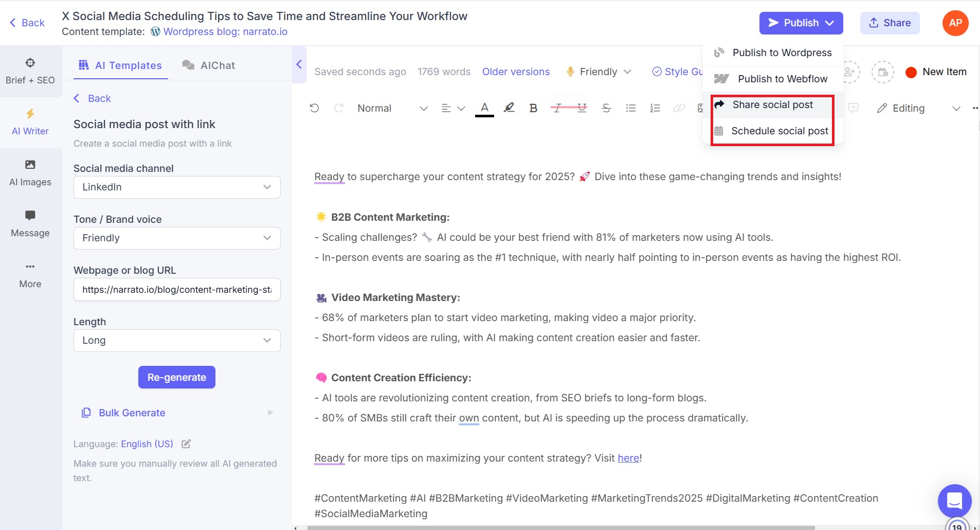
Task: Click Back at top left of page
Action: (27, 23)
